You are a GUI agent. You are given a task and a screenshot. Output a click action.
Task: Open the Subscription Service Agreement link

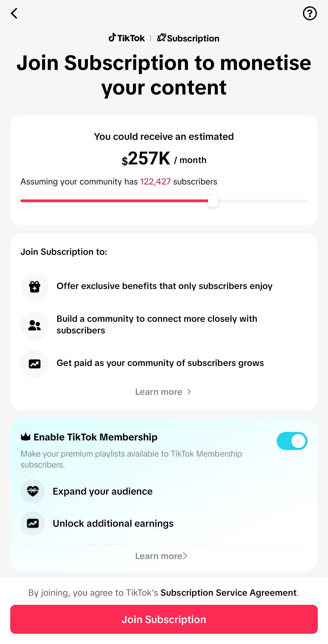228,593
